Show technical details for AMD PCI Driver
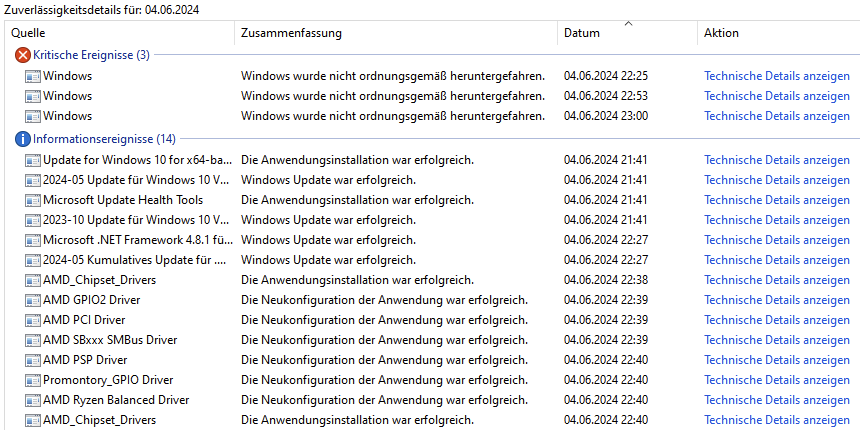This screenshot has width=860, height=430. point(777,320)
